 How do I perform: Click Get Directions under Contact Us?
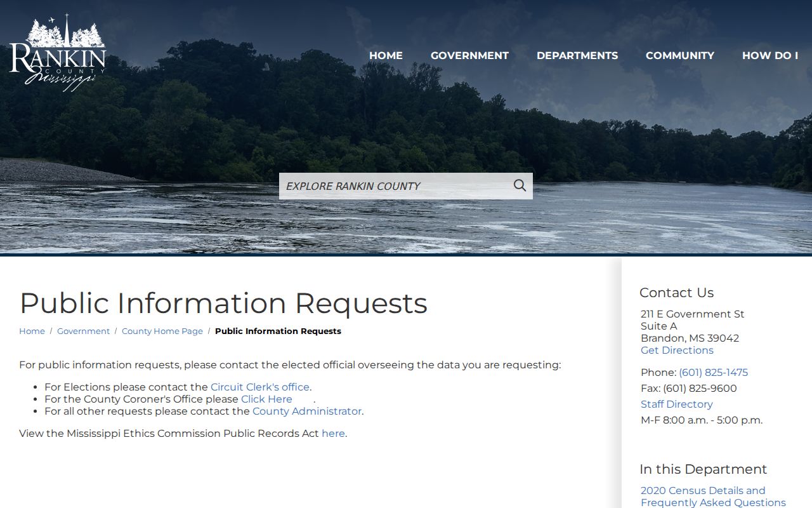(x=677, y=350)
